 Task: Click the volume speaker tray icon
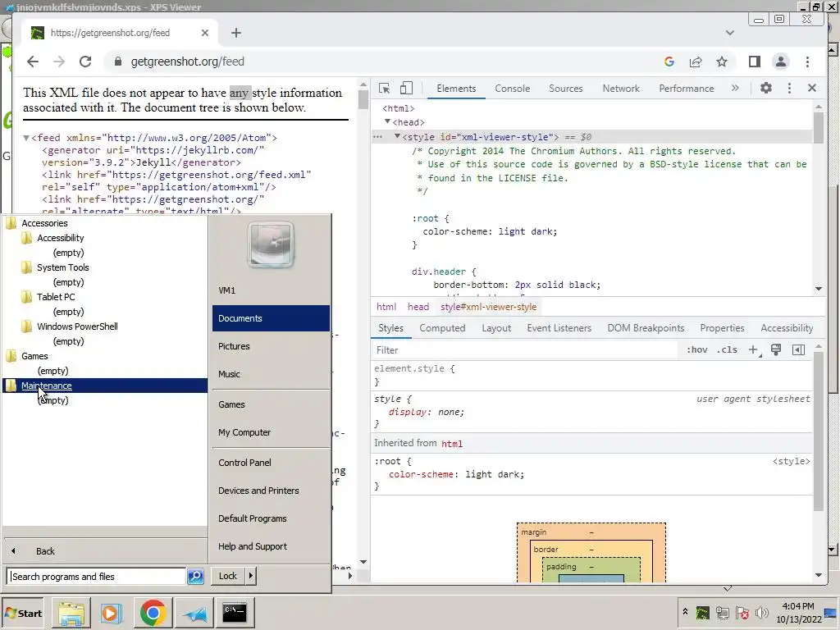pos(762,613)
